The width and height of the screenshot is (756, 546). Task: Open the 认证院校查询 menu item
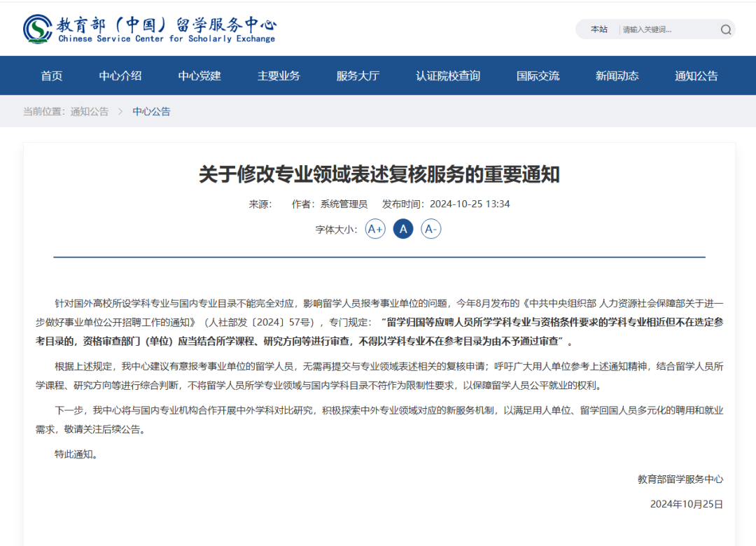[x=448, y=76]
